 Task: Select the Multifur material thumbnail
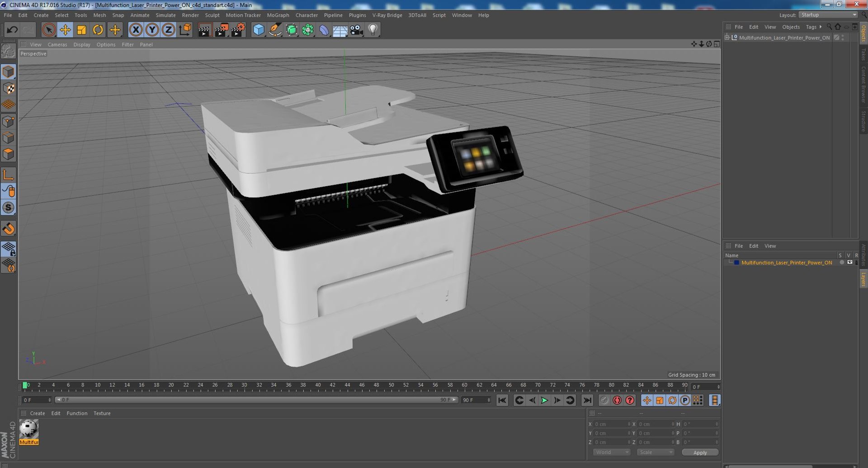(x=29, y=432)
